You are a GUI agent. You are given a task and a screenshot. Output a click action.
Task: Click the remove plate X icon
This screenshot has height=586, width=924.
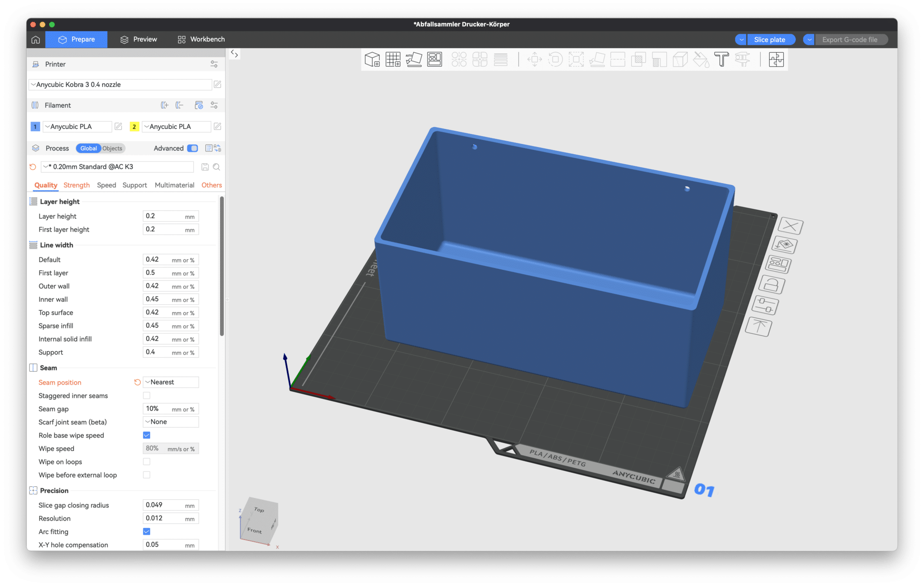click(791, 226)
